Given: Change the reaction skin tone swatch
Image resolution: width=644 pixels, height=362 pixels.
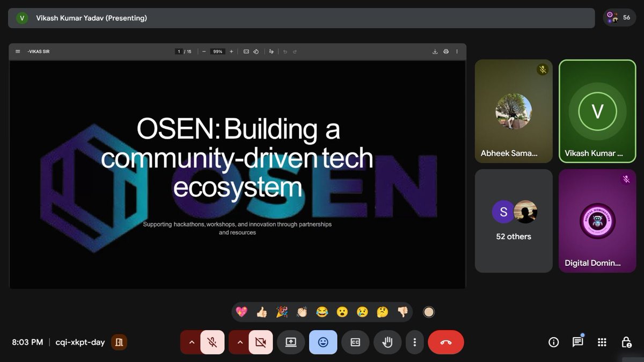Looking at the screenshot, I should [428, 312].
